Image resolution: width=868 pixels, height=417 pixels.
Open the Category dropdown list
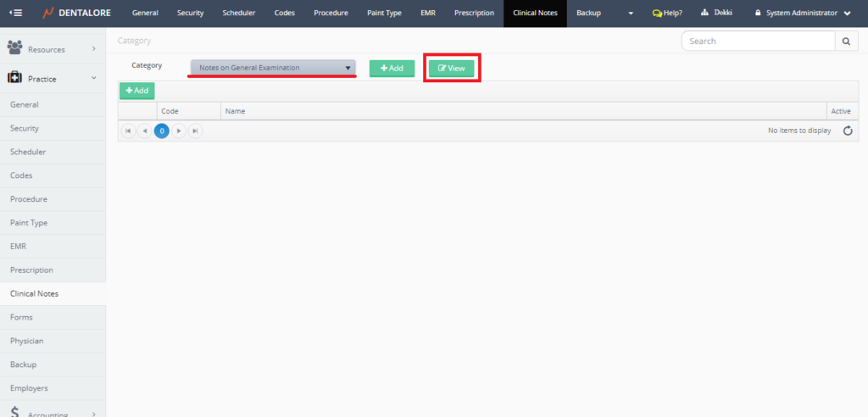click(272, 68)
